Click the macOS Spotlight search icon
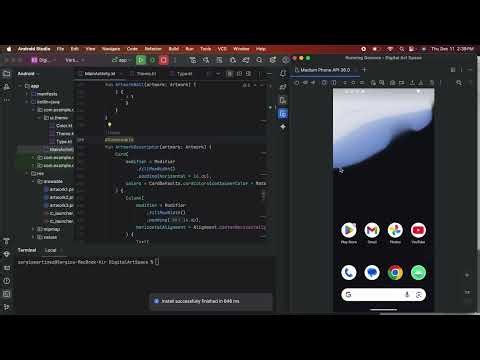This screenshot has height=360, width=480. click(402, 49)
